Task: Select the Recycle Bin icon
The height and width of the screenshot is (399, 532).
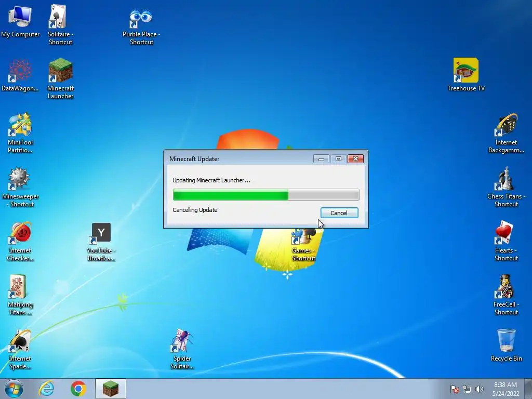Action: pyautogui.click(x=506, y=345)
